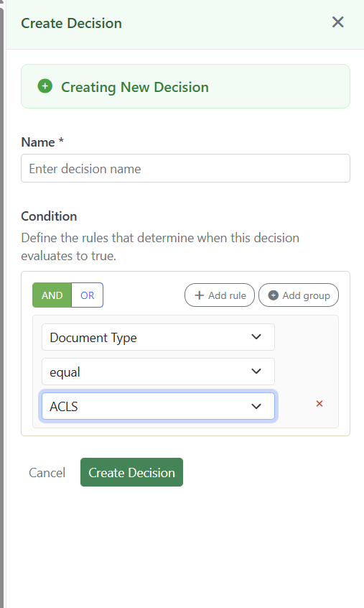Submit with the green Create Decision button
364x608 pixels.
pyautogui.click(x=131, y=472)
